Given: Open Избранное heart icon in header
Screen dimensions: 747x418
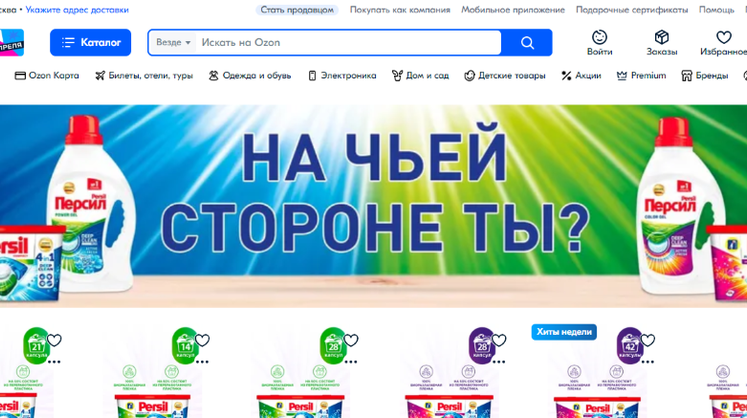Looking at the screenshot, I should coord(724,37).
